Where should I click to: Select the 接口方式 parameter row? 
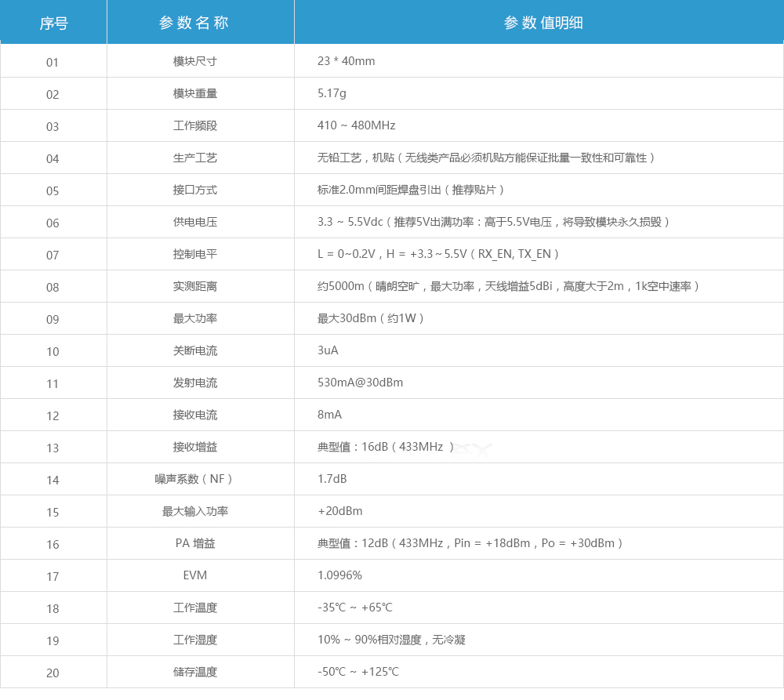[x=200, y=190]
